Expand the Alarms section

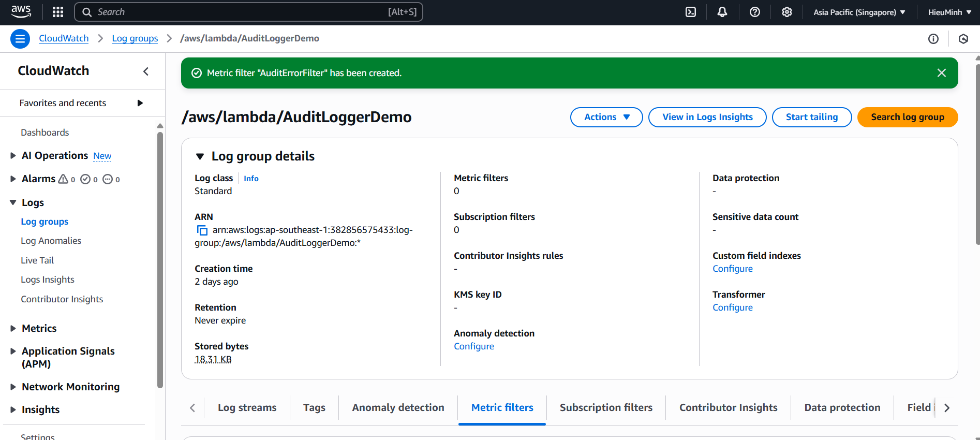click(13, 179)
